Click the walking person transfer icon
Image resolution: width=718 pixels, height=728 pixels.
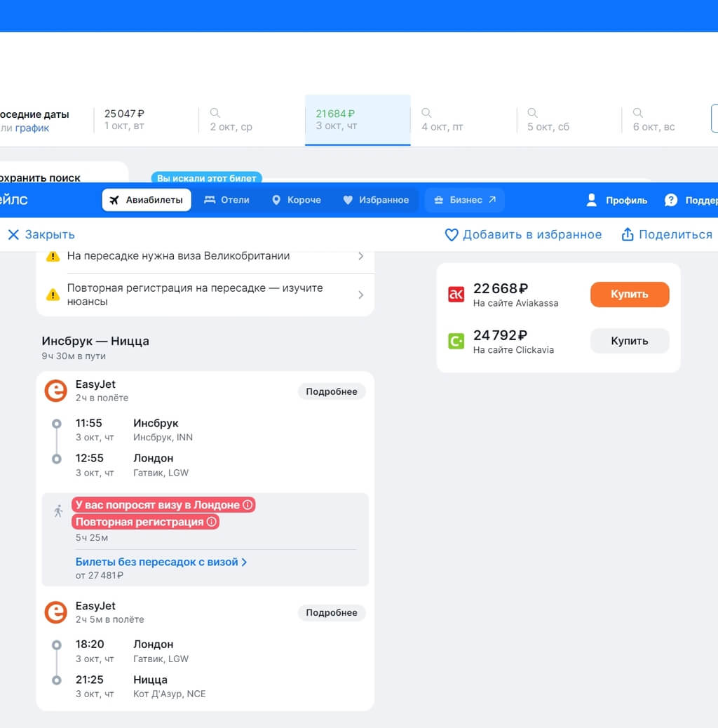(58, 511)
